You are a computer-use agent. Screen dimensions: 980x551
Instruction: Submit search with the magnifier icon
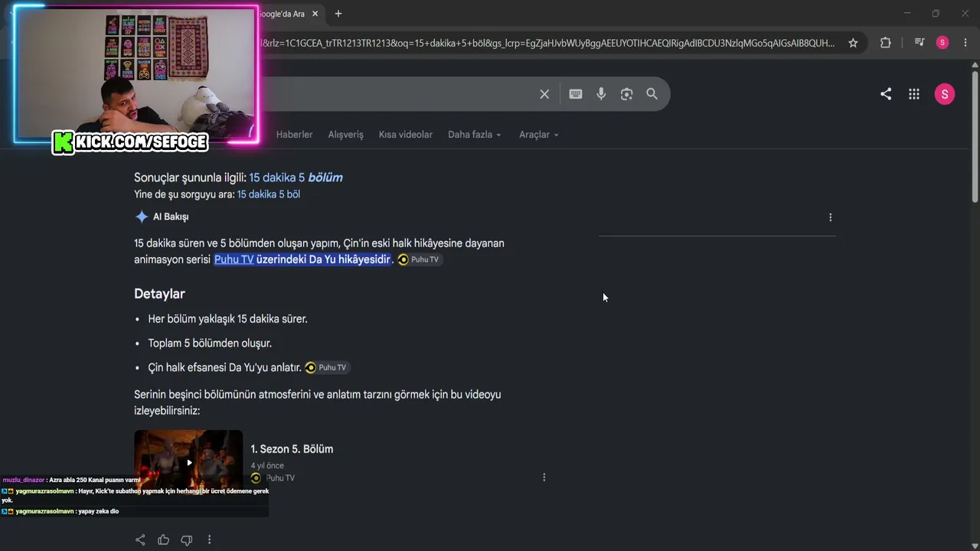coord(652,94)
